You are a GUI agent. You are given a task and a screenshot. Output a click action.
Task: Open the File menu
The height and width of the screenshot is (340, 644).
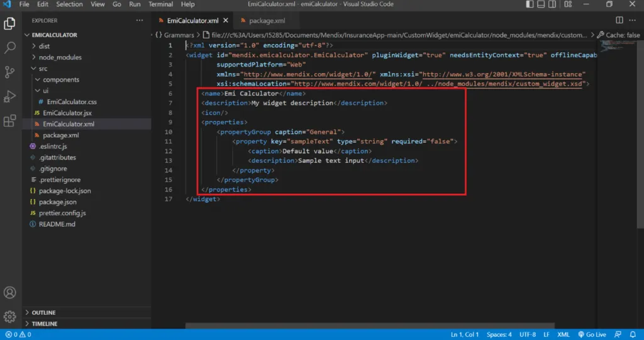25,4
